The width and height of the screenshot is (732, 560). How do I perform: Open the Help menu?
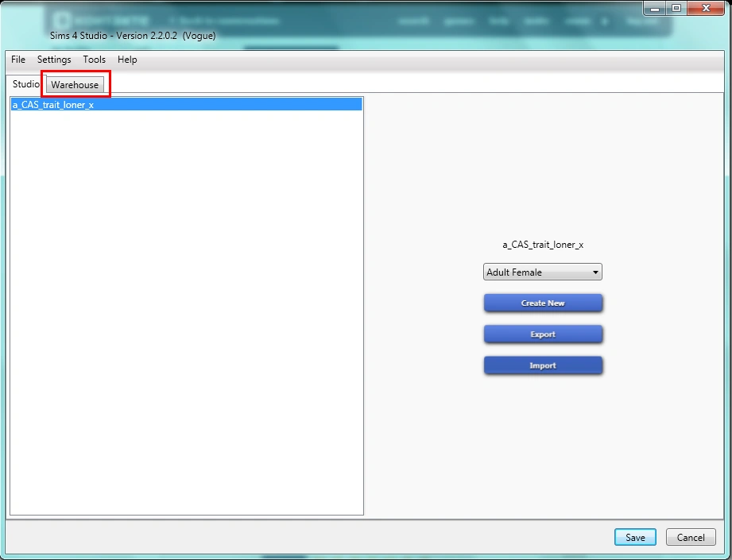[x=127, y=60]
